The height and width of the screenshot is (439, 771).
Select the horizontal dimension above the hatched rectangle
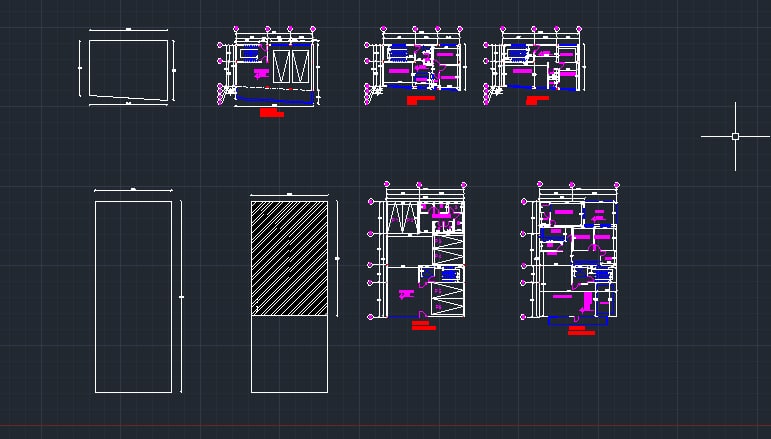289,193
